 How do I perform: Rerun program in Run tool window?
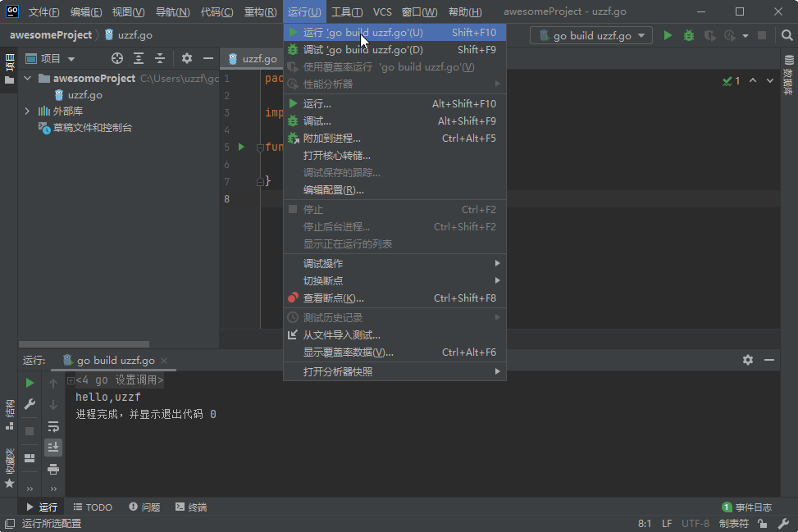(30, 383)
